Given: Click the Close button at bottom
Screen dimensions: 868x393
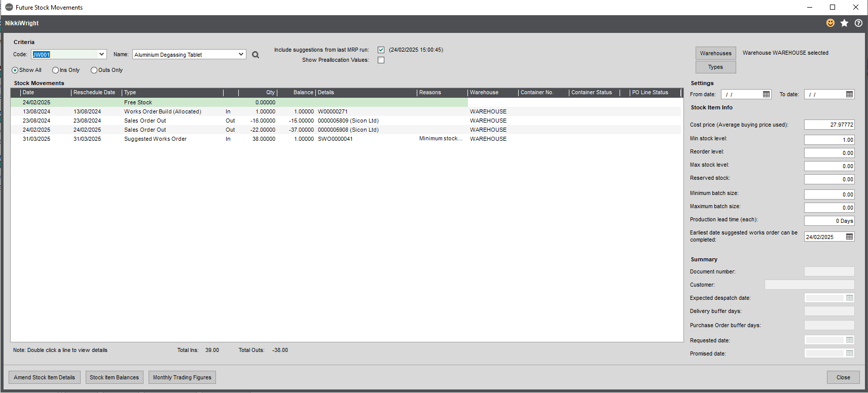Looking at the screenshot, I should point(843,377).
